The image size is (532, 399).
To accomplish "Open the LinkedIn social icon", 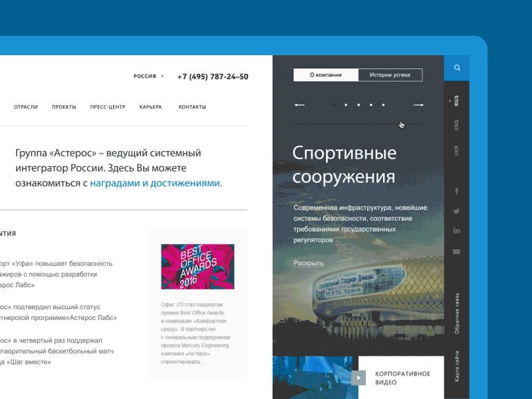I will (x=456, y=231).
